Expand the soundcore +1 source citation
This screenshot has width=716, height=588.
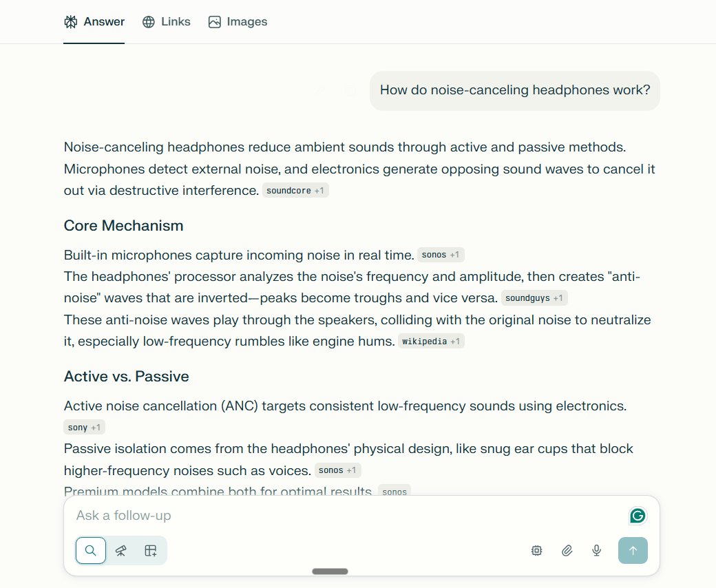[x=295, y=191]
